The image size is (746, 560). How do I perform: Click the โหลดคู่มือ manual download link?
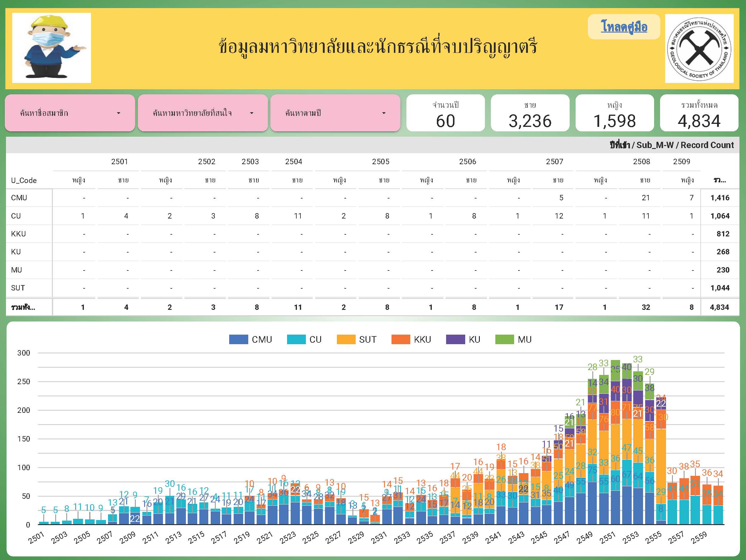[624, 27]
